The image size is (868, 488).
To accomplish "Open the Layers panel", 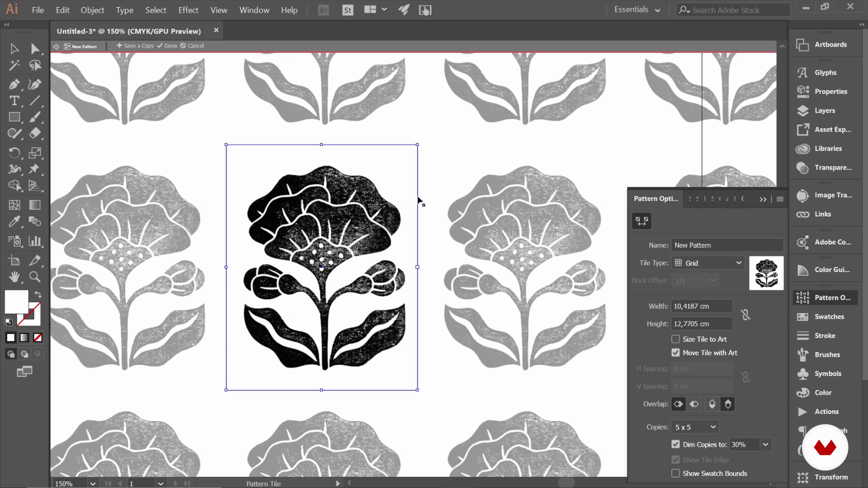I will pos(825,110).
